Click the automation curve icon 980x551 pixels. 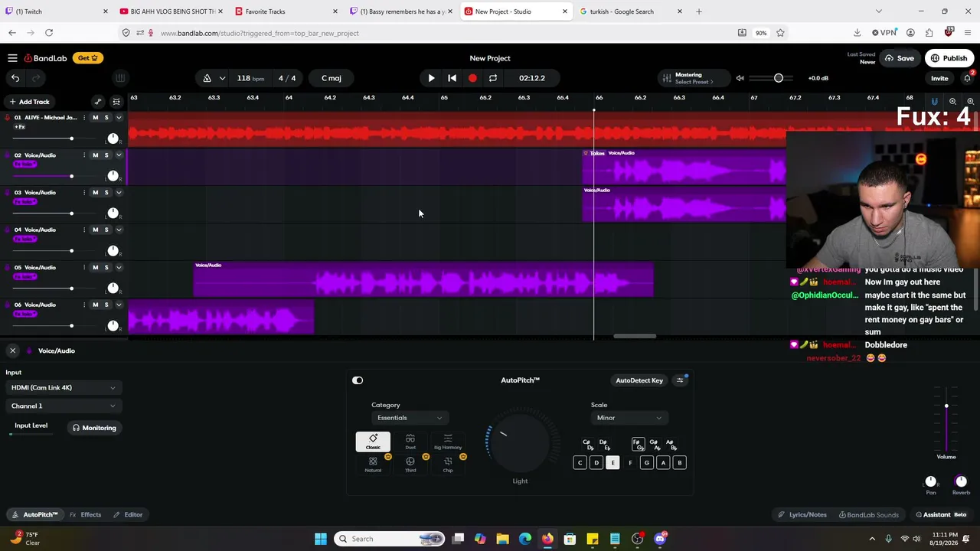coord(97,102)
